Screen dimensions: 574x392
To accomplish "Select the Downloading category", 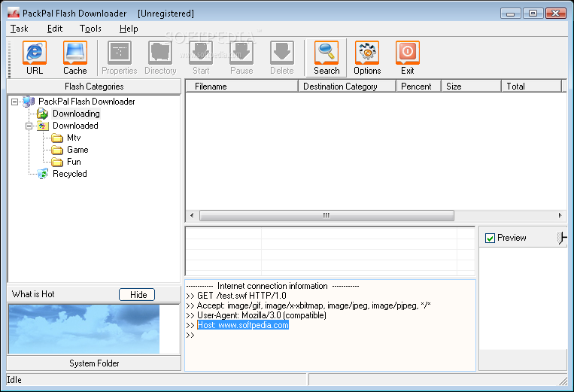I will click(x=76, y=114).
